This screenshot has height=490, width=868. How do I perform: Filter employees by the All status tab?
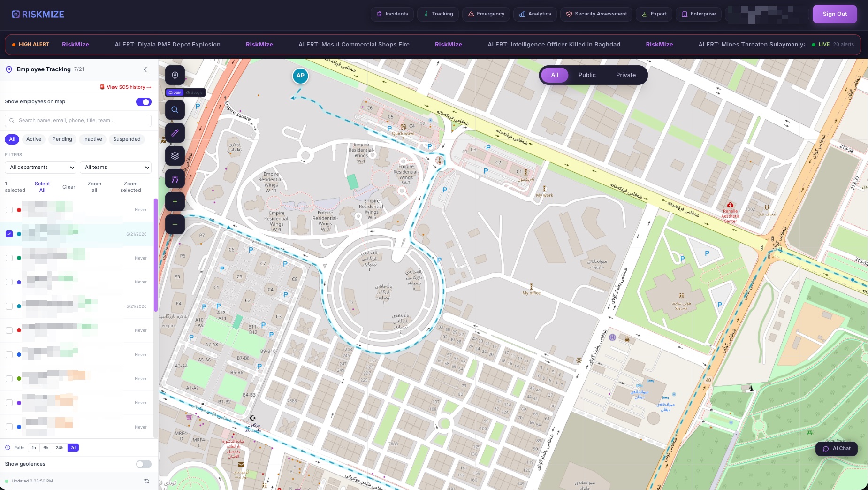(12, 139)
